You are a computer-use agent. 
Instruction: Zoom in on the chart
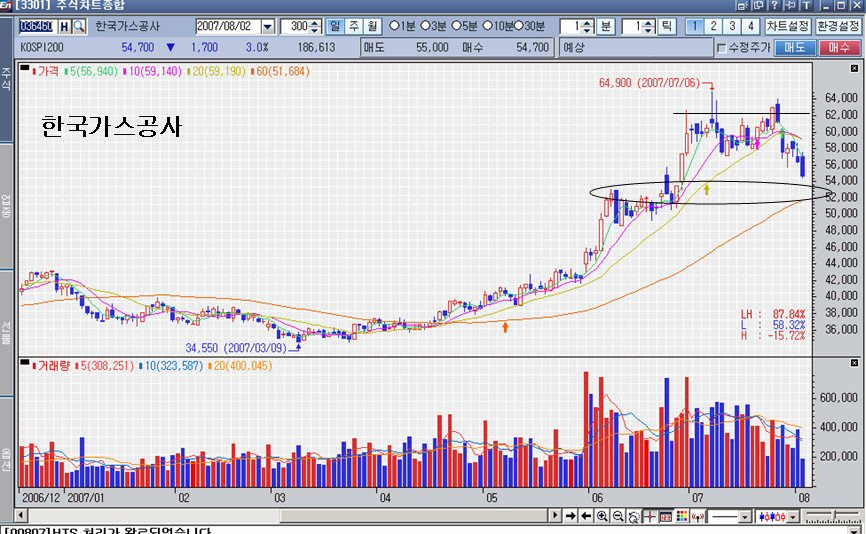pos(602,516)
